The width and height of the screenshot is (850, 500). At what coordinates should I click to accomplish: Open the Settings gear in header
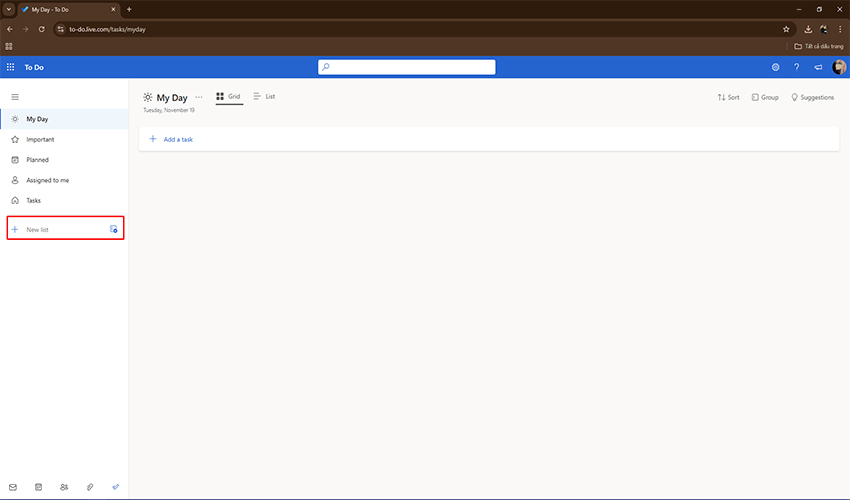pyautogui.click(x=775, y=67)
